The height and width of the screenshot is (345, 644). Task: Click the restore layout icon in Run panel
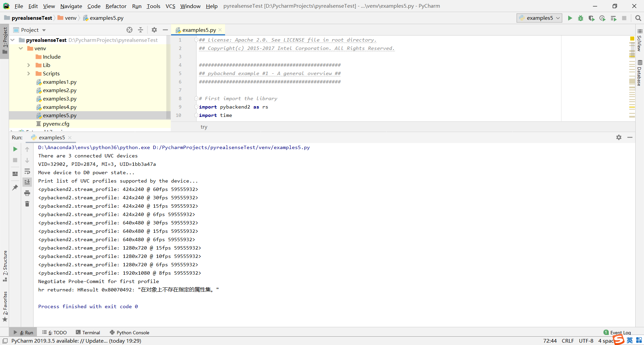[x=15, y=174]
